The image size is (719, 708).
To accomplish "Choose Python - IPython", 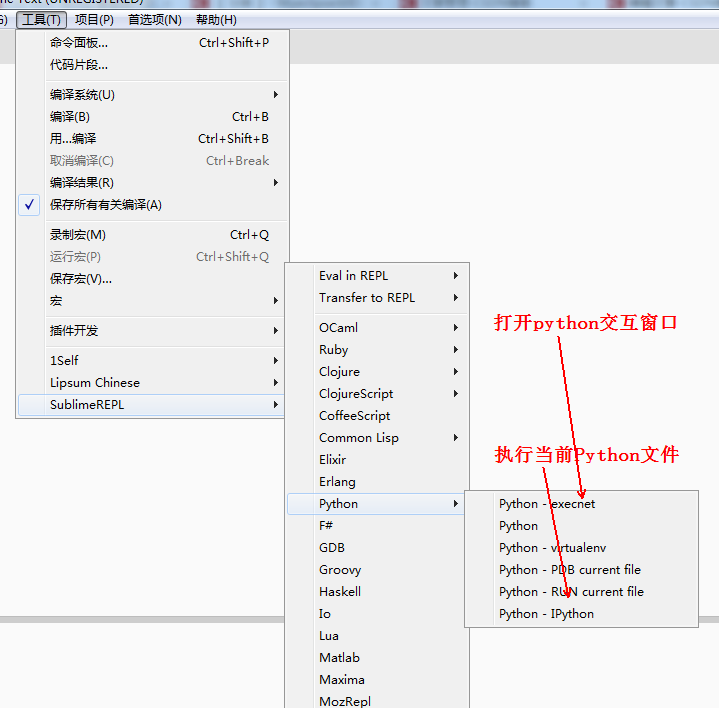I will tap(581, 614).
